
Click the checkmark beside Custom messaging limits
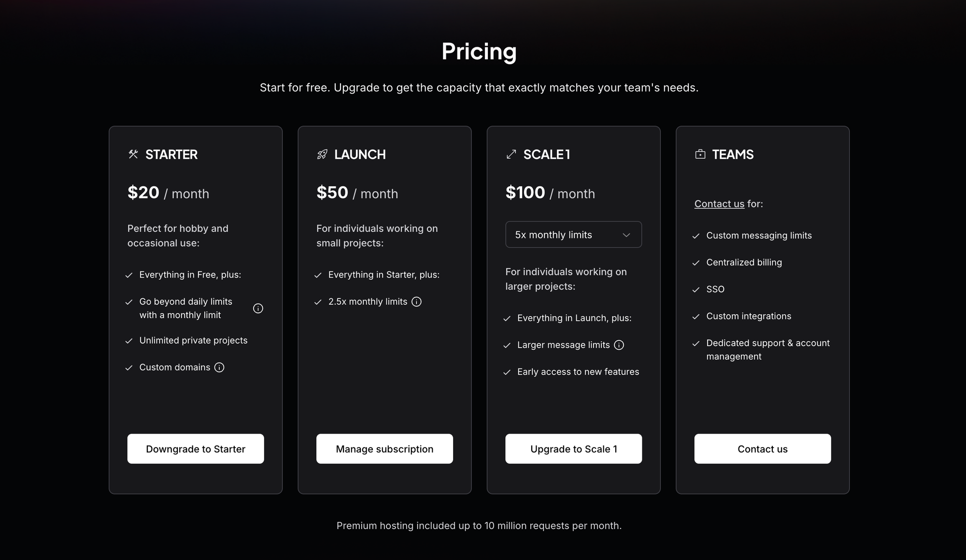[696, 236]
